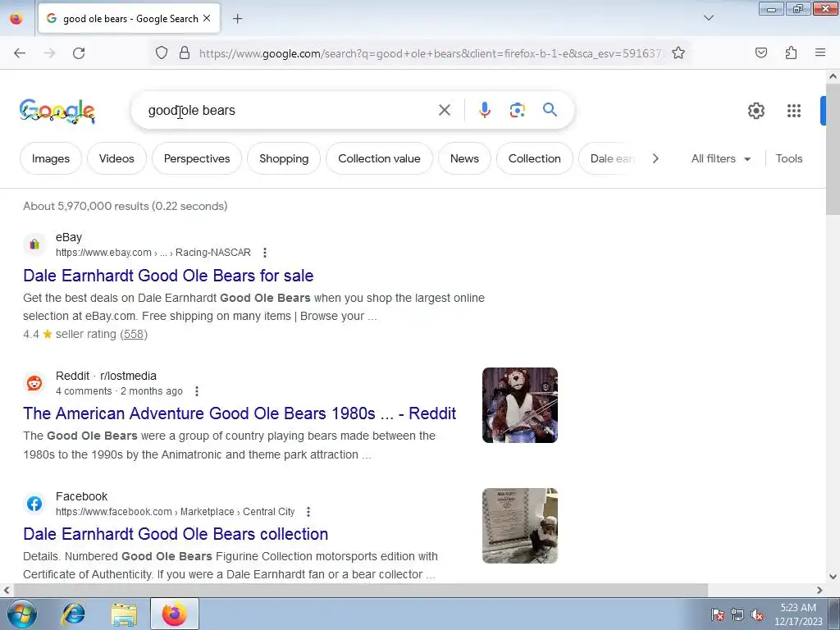Click the scroll down arrow

click(833, 577)
